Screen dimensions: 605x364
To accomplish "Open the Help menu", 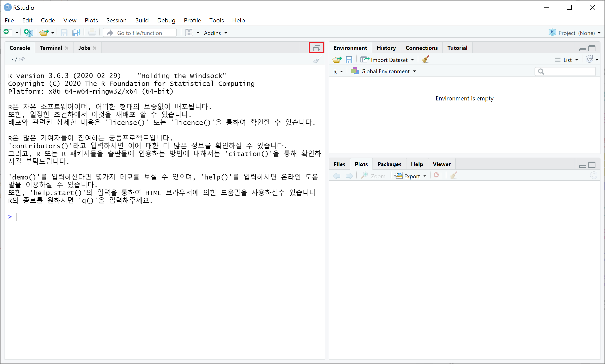I will click(x=238, y=20).
